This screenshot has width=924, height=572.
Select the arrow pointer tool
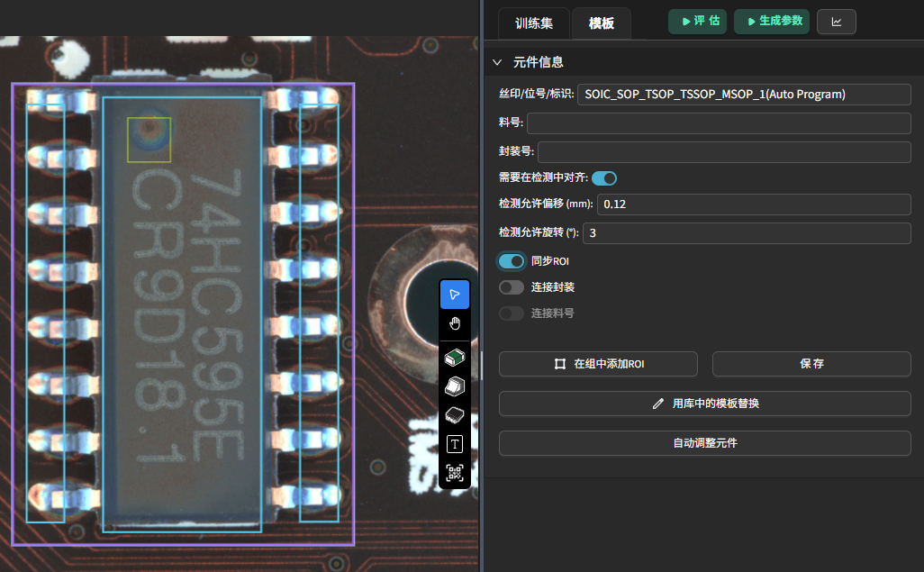455,295
